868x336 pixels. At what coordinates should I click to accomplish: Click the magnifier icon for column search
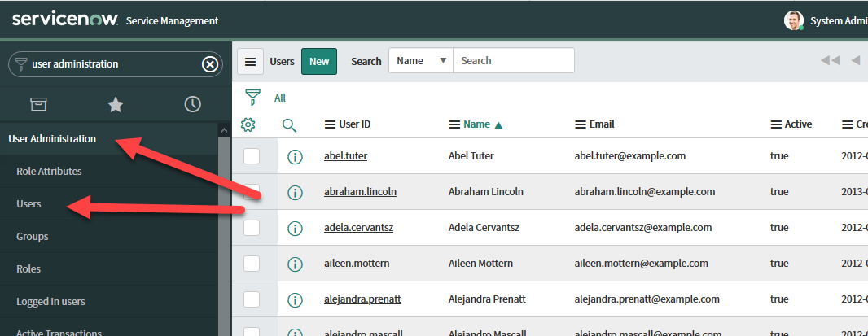[x=289, y=125]
